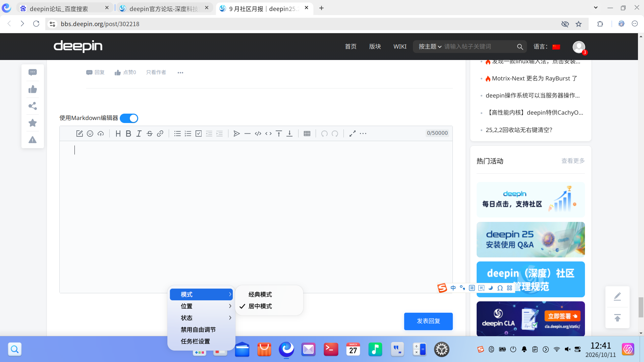
Task: Like the post from the left sidebar thumbs-up
Action: click(x=33, y=89)
